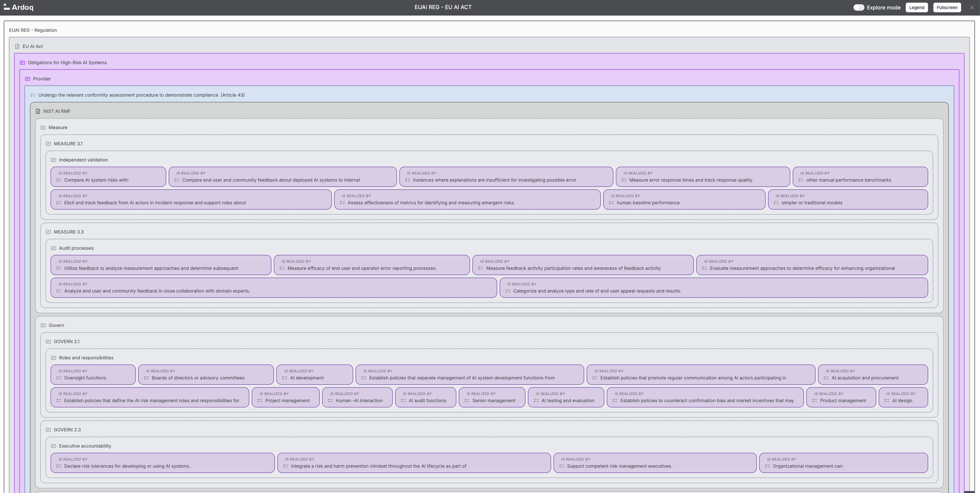Click the checklist icon on the AI design card
Screen dimensions: 980x493
pos(887,401)
